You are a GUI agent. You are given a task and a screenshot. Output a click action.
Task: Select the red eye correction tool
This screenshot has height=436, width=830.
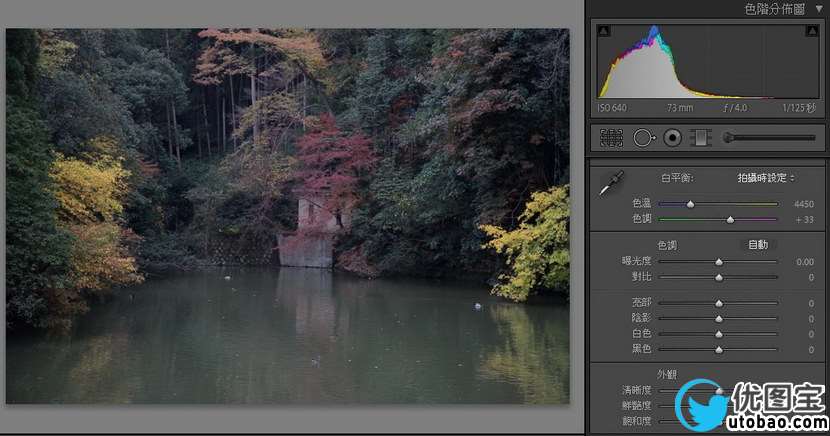(x=672, y=138)
